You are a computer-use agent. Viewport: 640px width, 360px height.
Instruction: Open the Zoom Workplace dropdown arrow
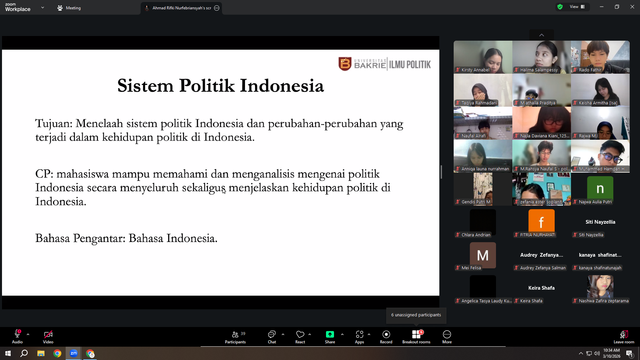pos(42,7)
